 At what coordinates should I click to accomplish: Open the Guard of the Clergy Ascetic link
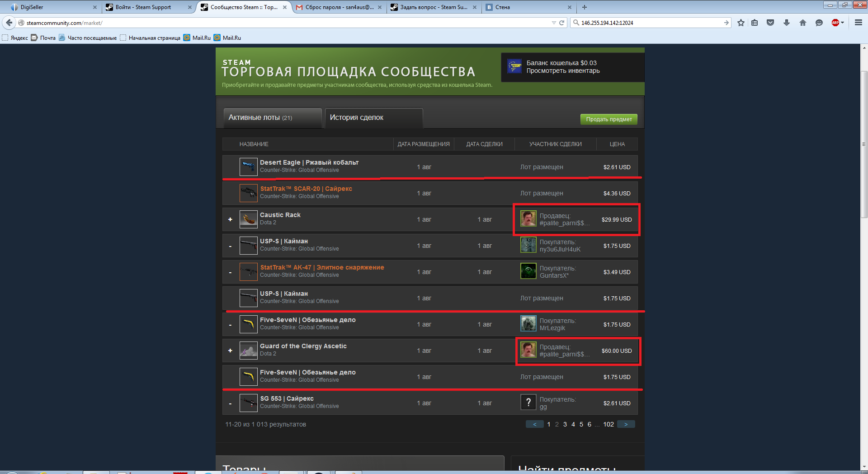click(303, 346)
